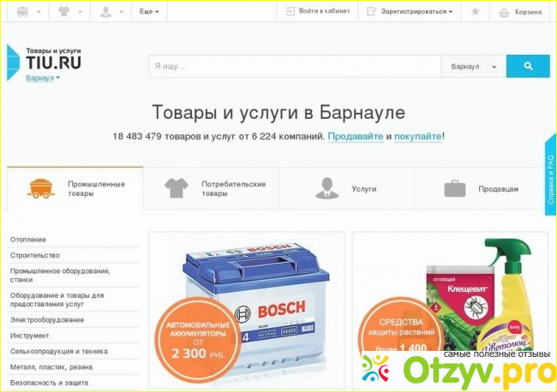Open the Барнаул region link under the logo

(42, 78)
